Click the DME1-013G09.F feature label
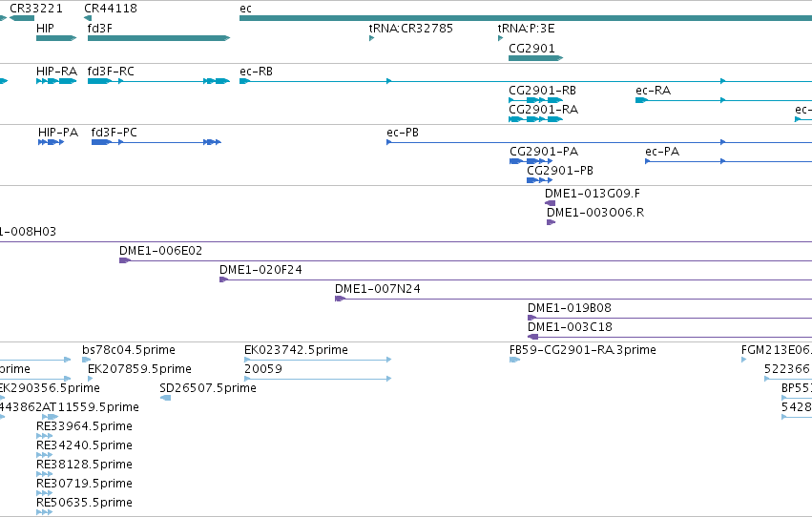The width and height of the screenshot is (812, 517). pos(593,193)
